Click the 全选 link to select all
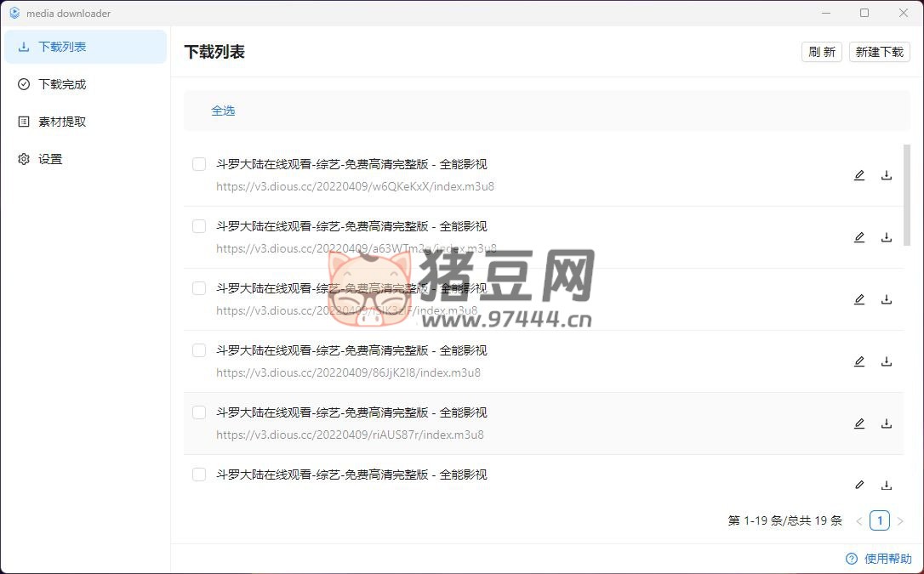This screenshot has width=924, height=574. coord(223,111)
